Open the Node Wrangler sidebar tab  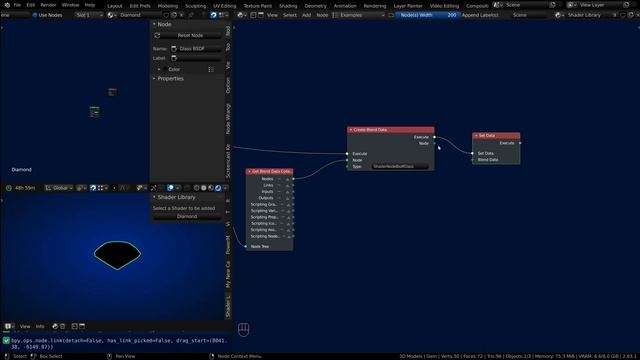228,119
